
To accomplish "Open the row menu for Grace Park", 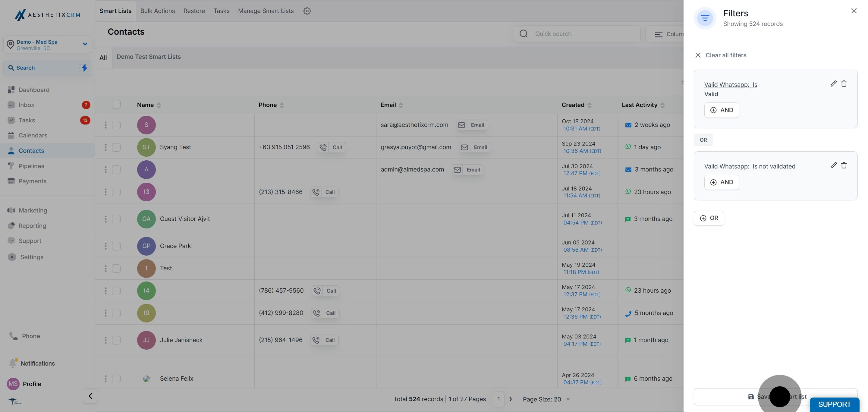I will click(105, 246).
